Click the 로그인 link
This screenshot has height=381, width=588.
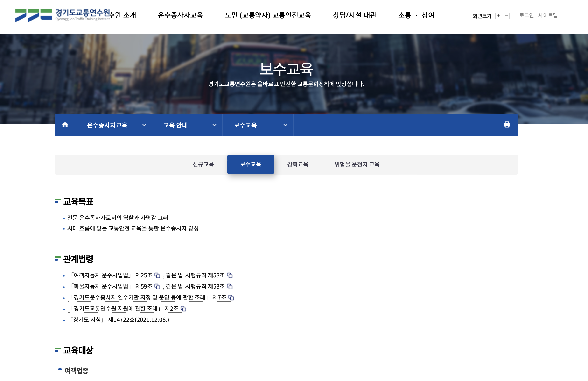click(x=526, y=15)
